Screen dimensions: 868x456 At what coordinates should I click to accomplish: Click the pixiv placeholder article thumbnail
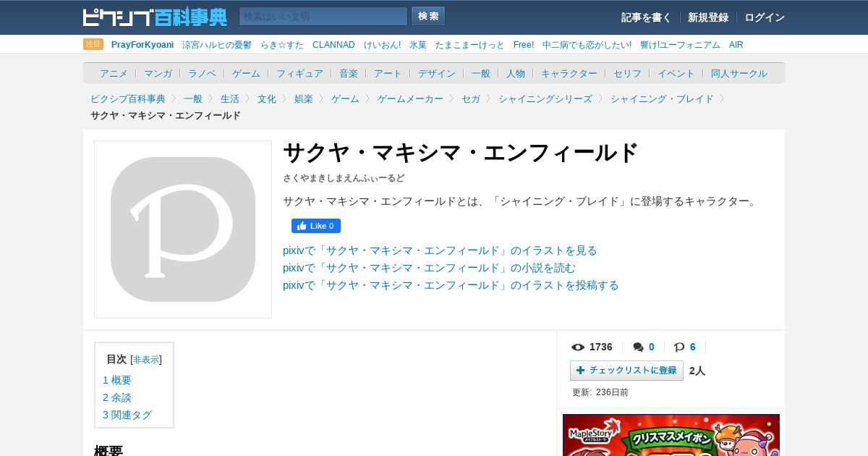[x=183, y=229]
